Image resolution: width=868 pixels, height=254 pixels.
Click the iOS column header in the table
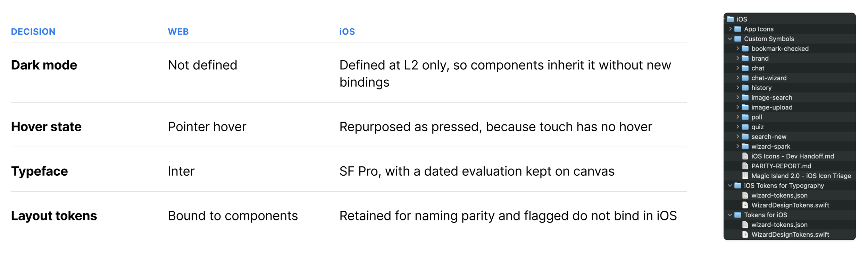pos(347,32)
